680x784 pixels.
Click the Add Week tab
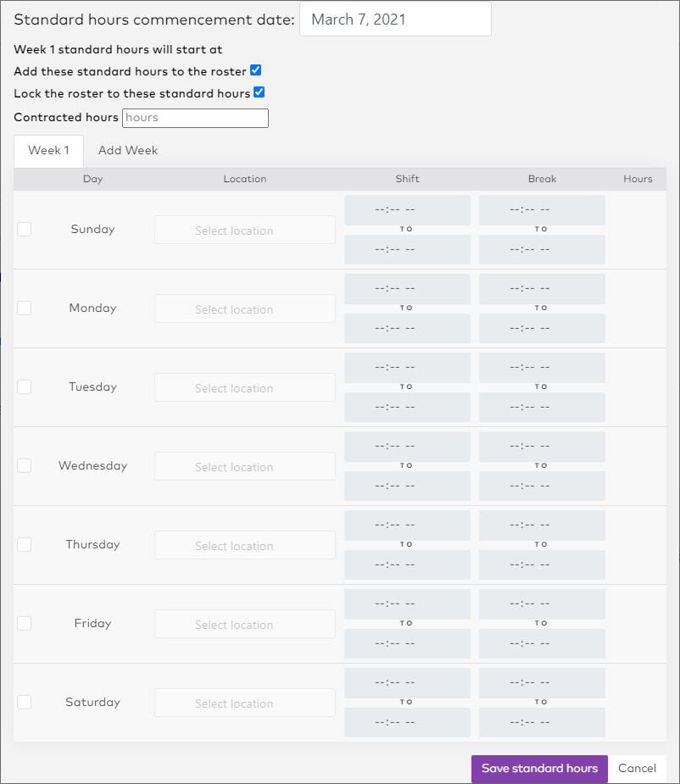pyautogui.click(x=128, y=151)
